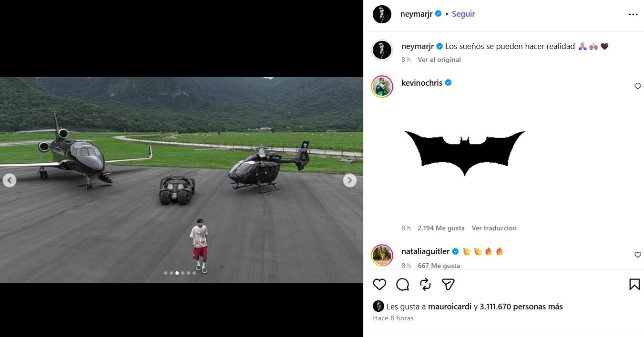Image resolution: width=644 pixels, height=337 pixels.
Task: Go back using the left carousel arrow
Action: 9,180
